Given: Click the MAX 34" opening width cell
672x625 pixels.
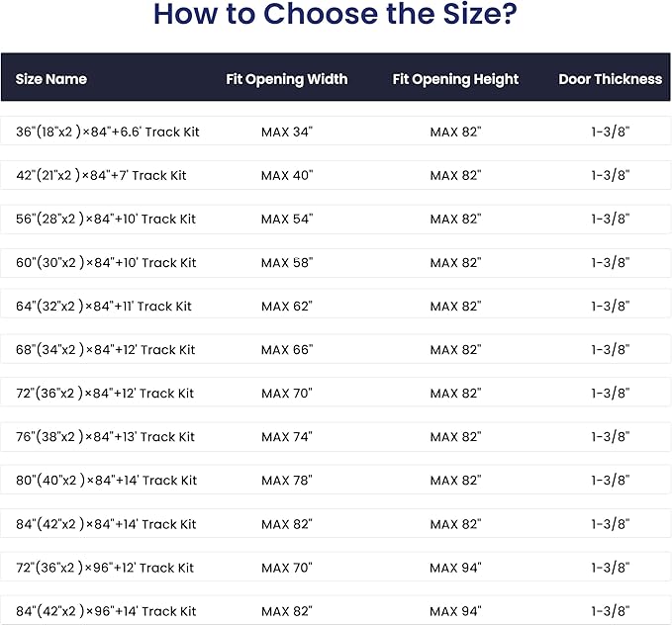Looking at the screenshot, I should coord(287,132).
